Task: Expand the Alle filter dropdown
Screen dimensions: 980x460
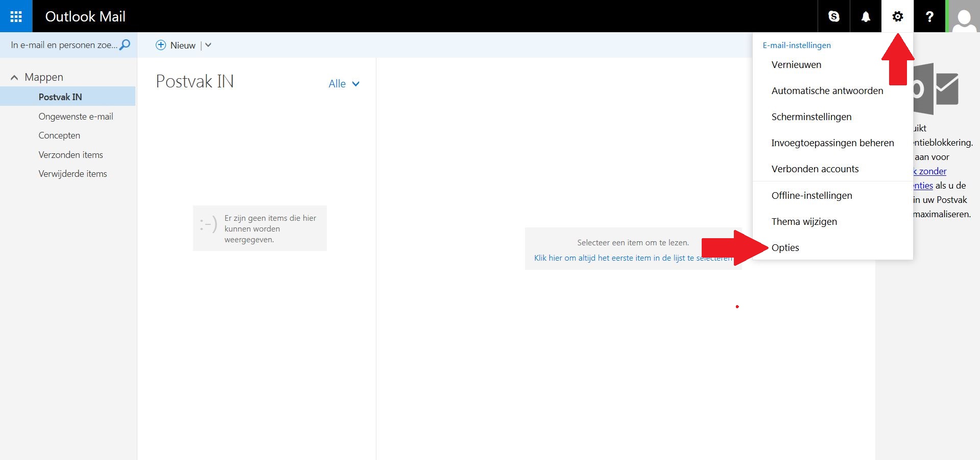Action: pyautogui.click(x=344, y=84)
